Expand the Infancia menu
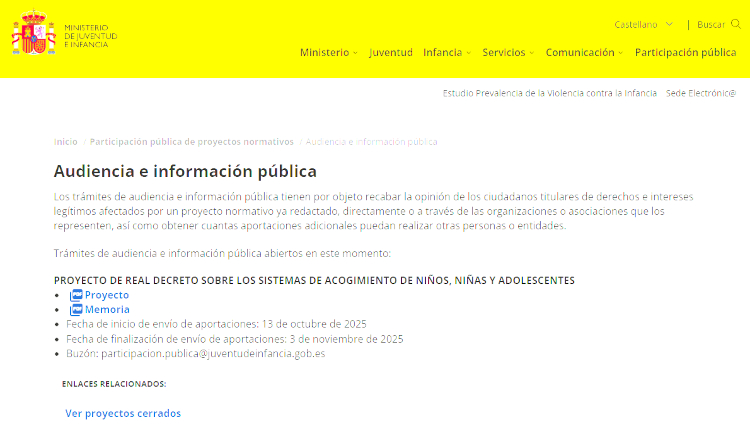Screen dimensions: 750x446 tap(446, 53)
